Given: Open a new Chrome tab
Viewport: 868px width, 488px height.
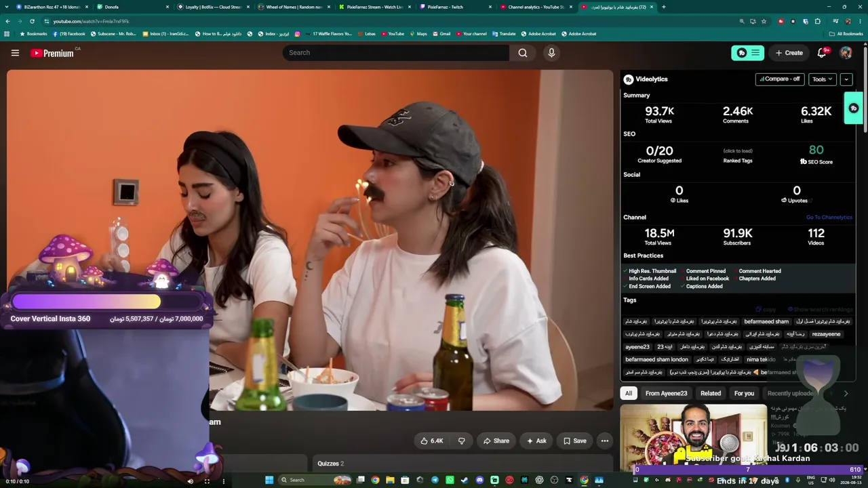Looking at the screenshot, I should point(663,7).
